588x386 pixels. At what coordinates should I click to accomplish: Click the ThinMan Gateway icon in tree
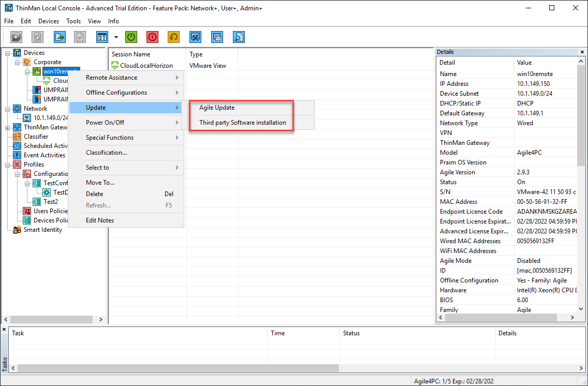tap(17, 127)
